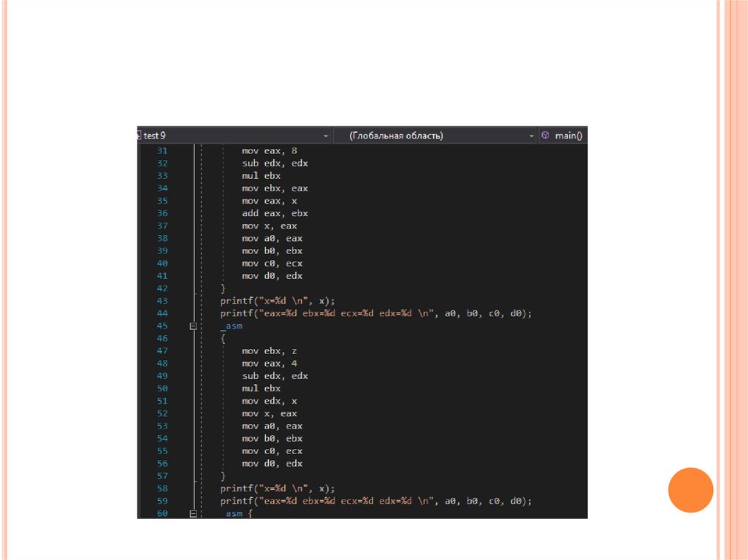Click the opening brace on line 46
Image resolution: width=748 pixels, height=560 pixels.
(223, 339)
